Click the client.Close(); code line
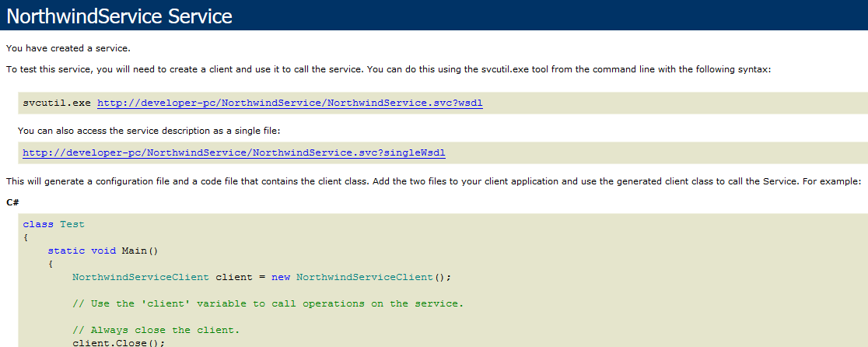This screenshot has width=868, height=347. 118,342
